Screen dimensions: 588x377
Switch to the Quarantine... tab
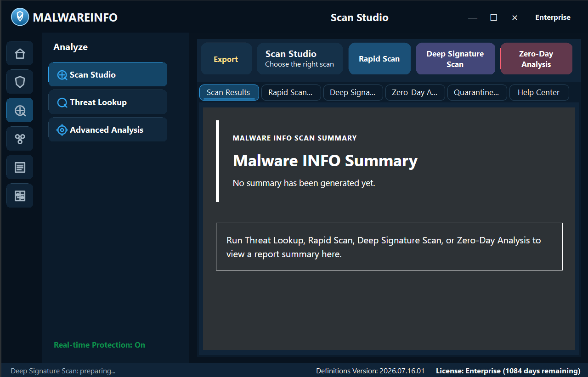tap(477, 92)
